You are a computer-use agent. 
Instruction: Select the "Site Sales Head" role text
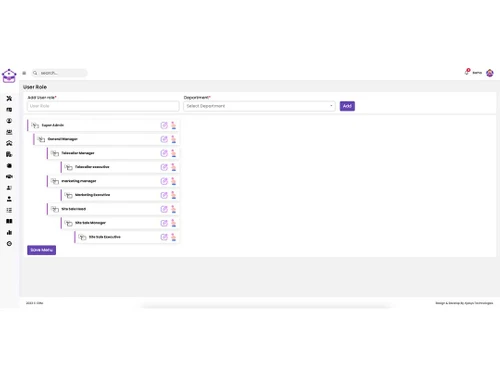pyautogui.click(x=74, y=209)
